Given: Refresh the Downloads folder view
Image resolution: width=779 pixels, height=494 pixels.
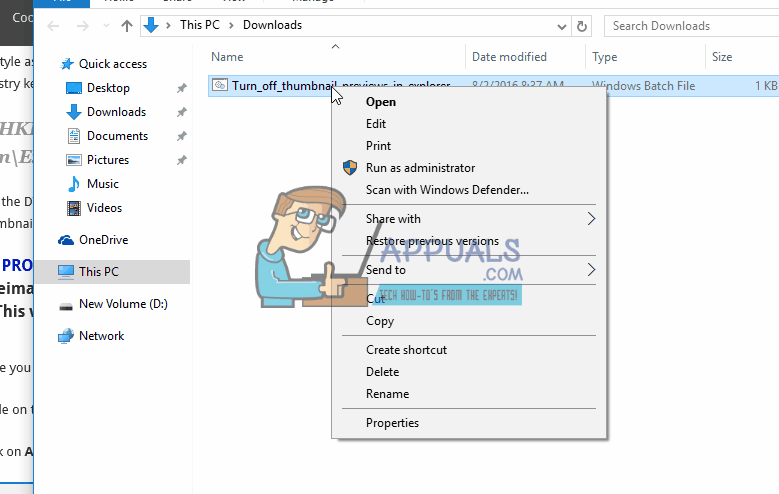Looking at the screenshot, I should coord(582,26).
